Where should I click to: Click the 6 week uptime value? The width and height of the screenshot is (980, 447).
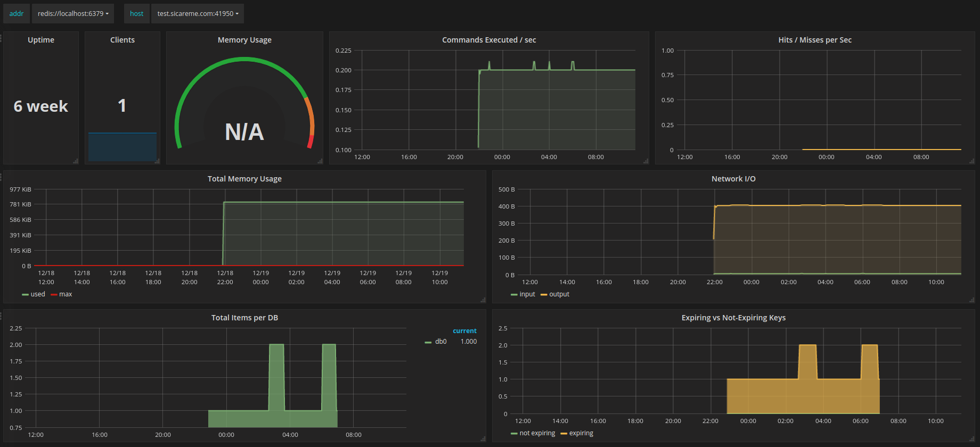click(x=41, y=106)
